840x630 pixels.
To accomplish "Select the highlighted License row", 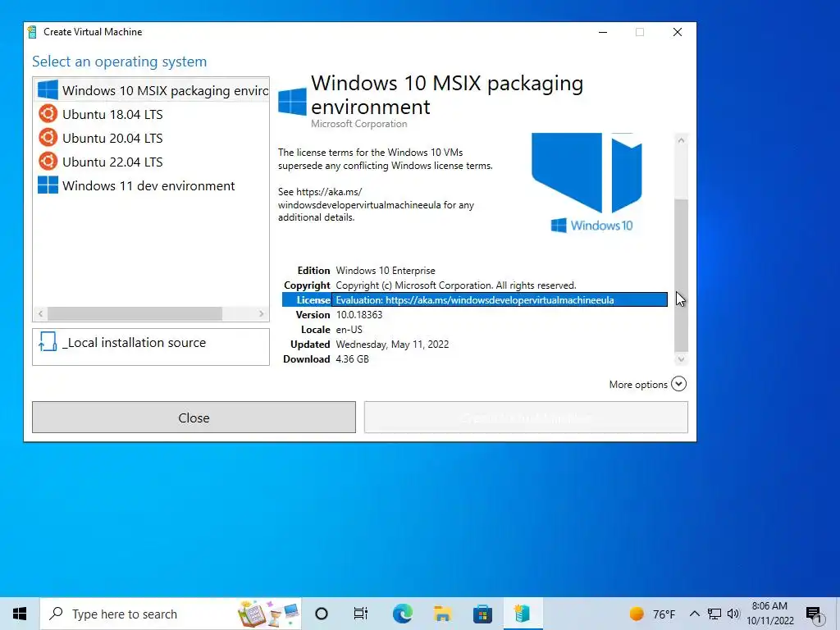I will coord(475,300).
